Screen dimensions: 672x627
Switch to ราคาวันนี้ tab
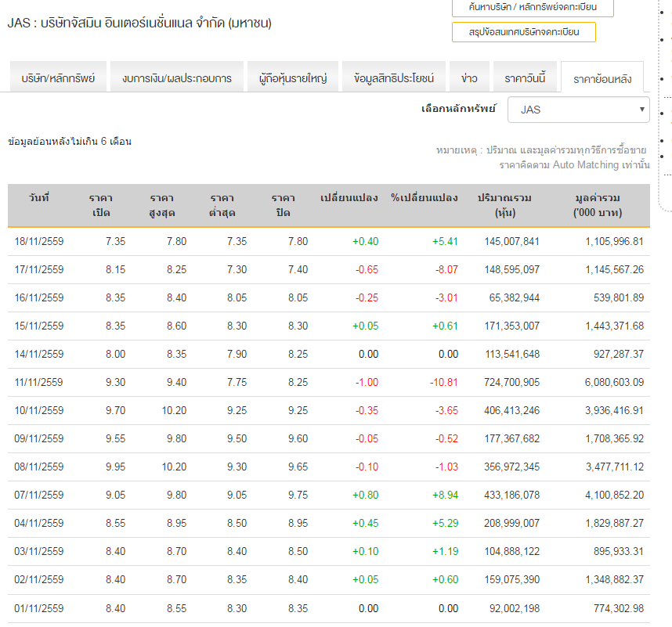click(x=525, y=78)
